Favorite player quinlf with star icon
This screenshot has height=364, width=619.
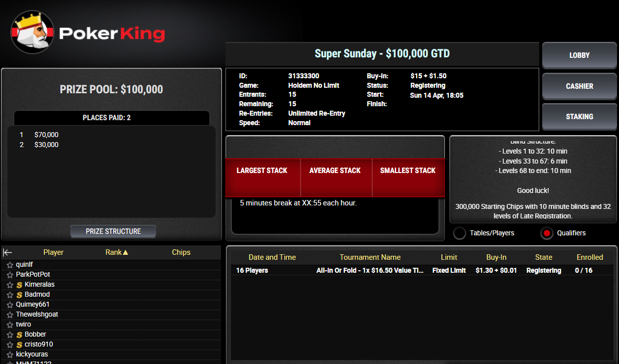(9, 265)
